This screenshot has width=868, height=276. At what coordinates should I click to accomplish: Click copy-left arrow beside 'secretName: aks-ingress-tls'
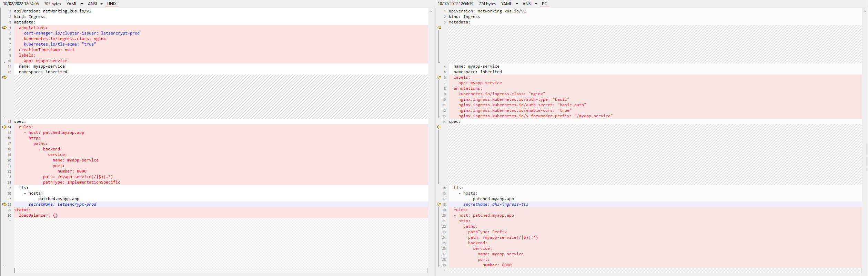(439, 204)
